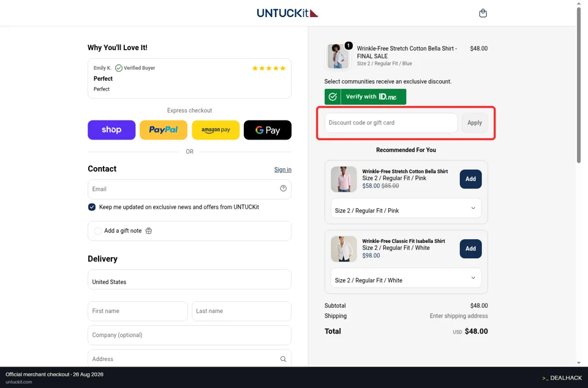588x388 pixels.
Task: Click the Verify with ID.me button
Action: click(365, 97)
